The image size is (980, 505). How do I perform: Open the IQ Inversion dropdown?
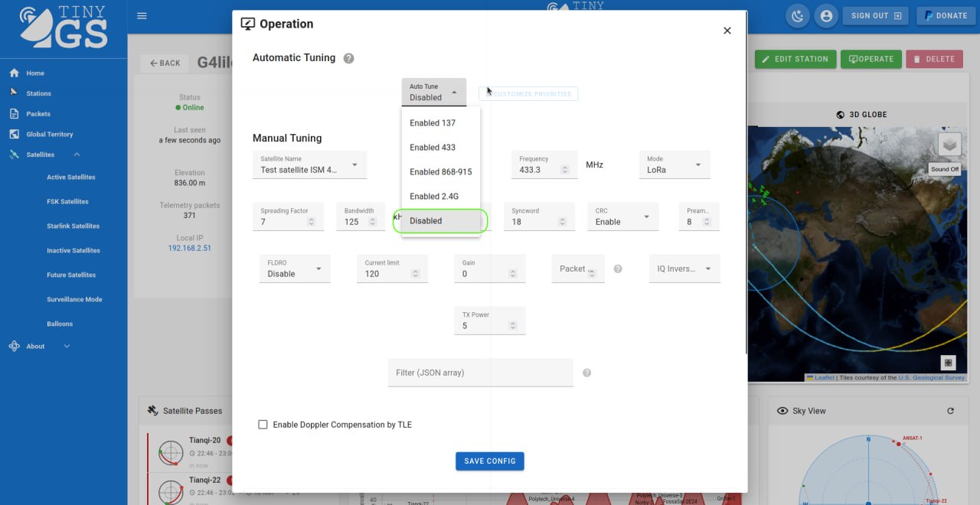click(x=684, y=269)
